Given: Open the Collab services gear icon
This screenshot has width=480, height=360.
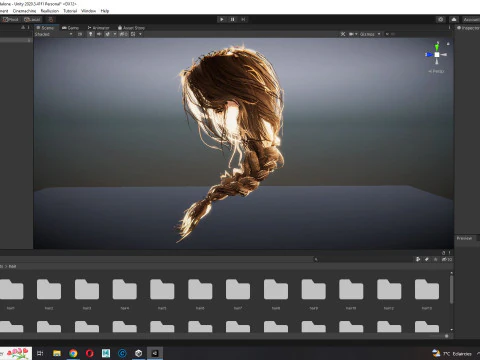Looking at the screenshot, I should (441, 19).
